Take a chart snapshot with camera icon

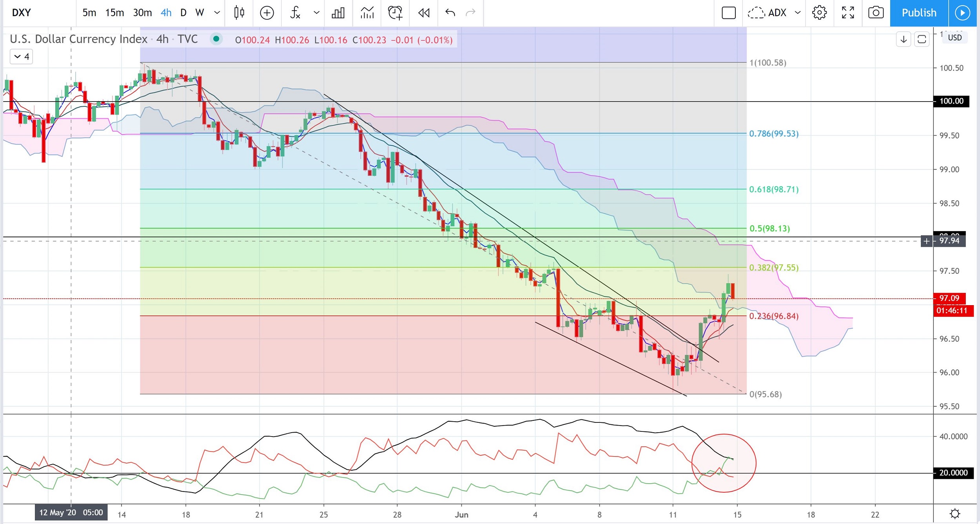point(876,13)
